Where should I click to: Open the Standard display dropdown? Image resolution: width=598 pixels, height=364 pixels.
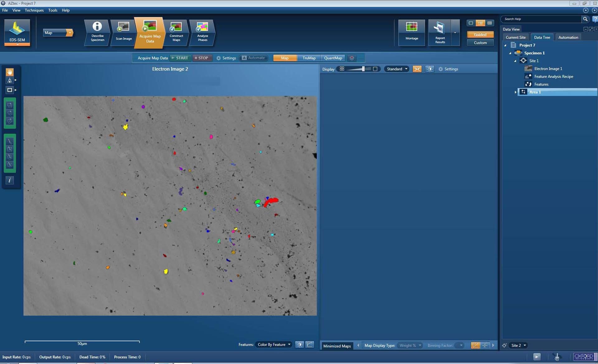tap(396, 69)
